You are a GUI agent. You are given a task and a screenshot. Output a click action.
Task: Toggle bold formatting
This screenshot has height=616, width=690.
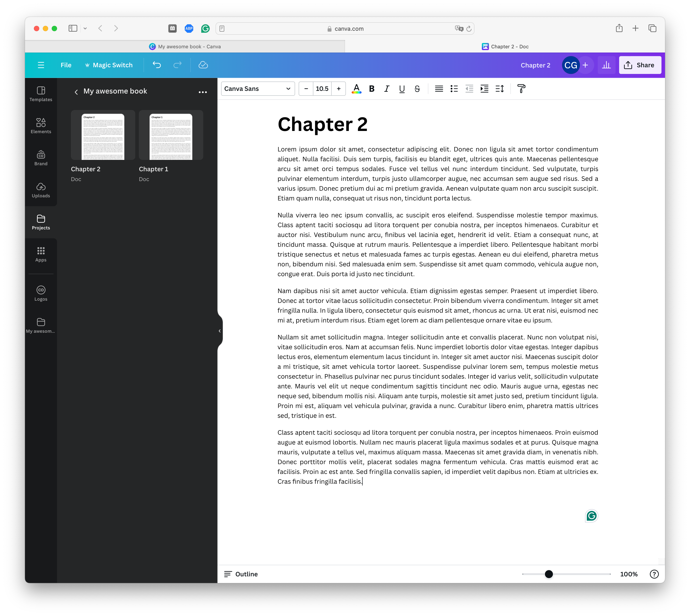[x=372, y=89]
